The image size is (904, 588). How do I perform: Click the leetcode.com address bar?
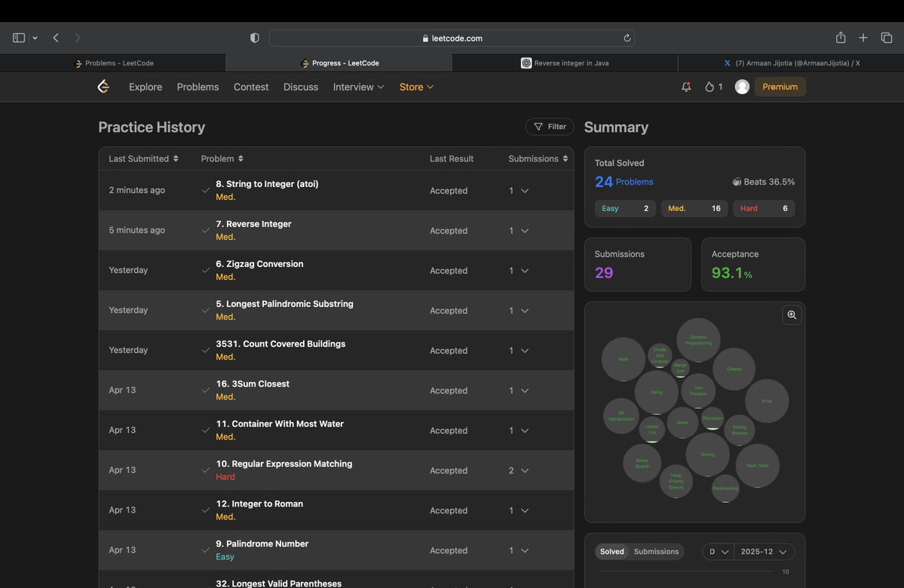[452, 38]
